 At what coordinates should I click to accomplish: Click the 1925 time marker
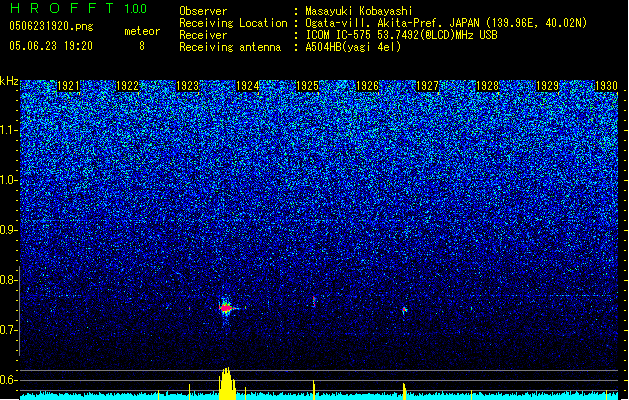point(307,86)
